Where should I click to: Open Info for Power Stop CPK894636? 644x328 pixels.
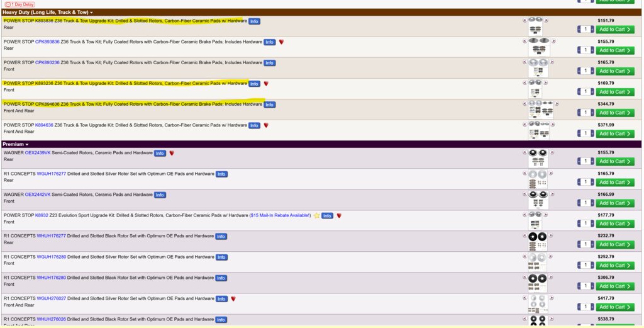[x=269, y=105]
